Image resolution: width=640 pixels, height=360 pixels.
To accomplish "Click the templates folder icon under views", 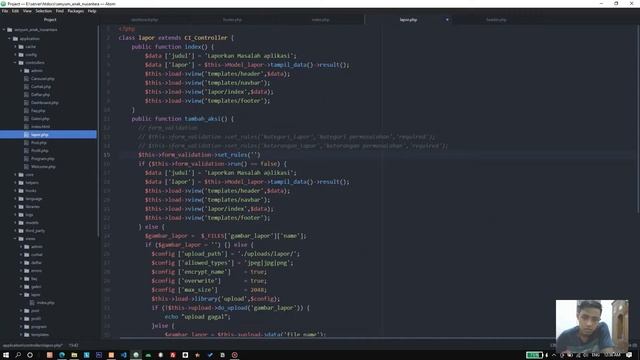I will [27, 335].
